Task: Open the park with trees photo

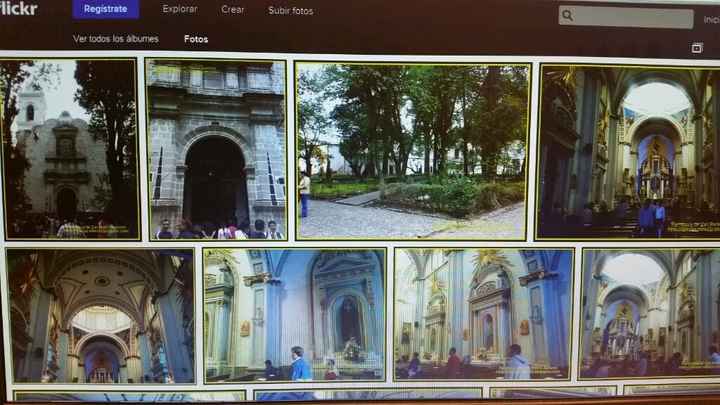Action: (x=412, y=151)
